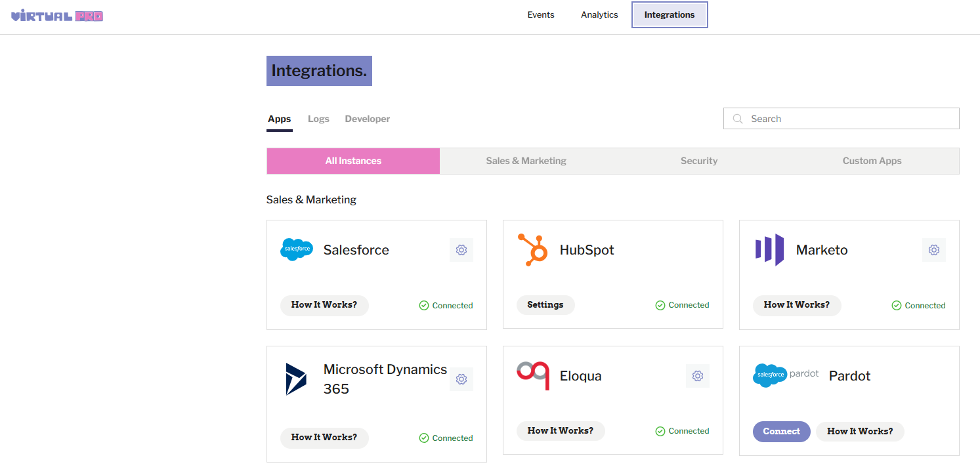Go to Events in top navigation
Screen dimensions: 980x475
tap(541, 14)
